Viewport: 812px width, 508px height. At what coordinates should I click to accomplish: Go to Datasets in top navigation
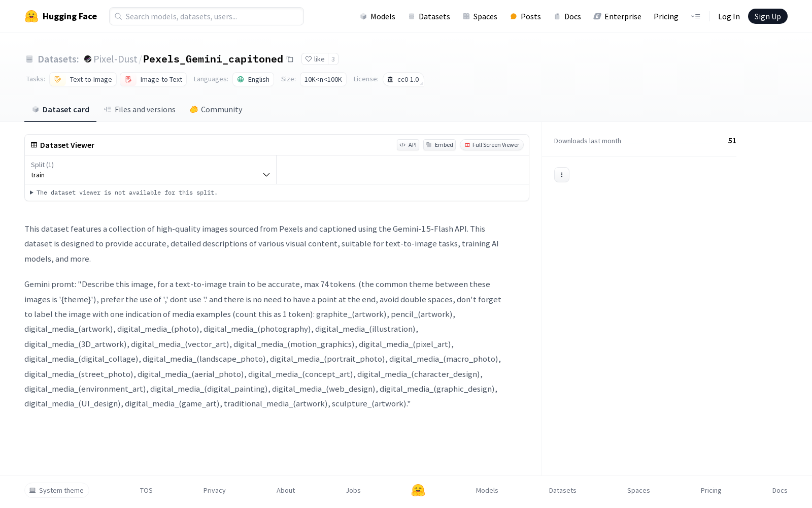[429, 16]
